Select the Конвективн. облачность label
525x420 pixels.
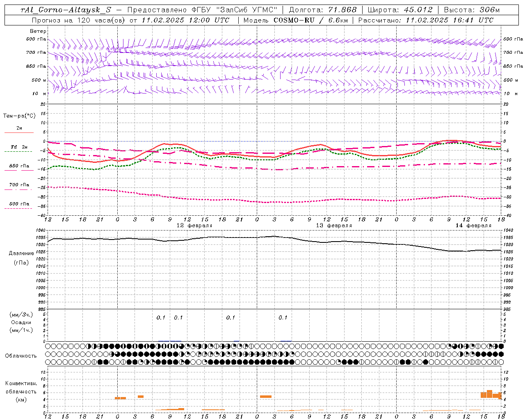pyautogui.click(x=21, y=388)
